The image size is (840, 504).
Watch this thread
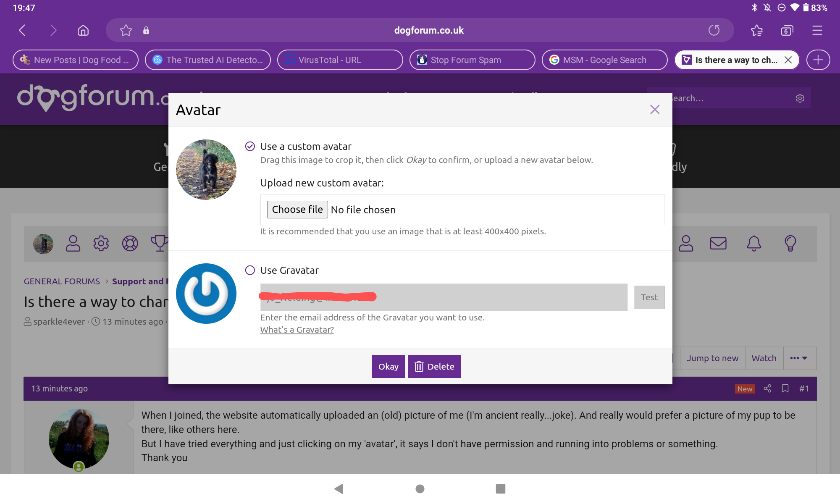point(764,358)
